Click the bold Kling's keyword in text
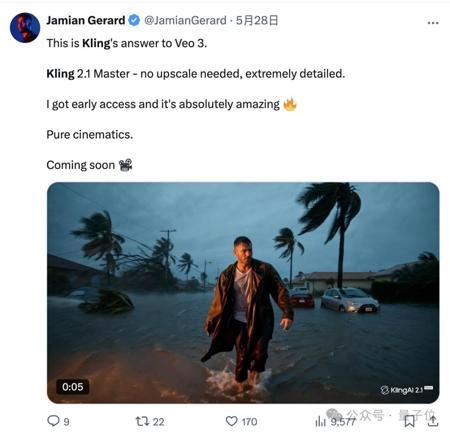Viewport: 450px width, 433px height. (x=99, y=43)
